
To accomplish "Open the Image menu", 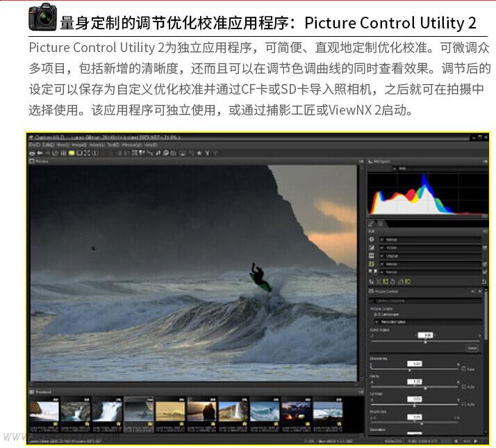I will (79, 145).
